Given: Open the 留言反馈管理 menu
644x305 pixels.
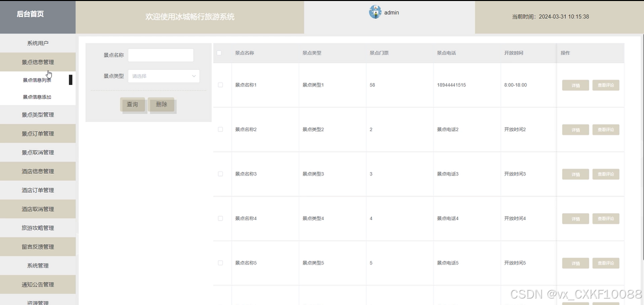Looking at the screenshot, I should point(38,247).
